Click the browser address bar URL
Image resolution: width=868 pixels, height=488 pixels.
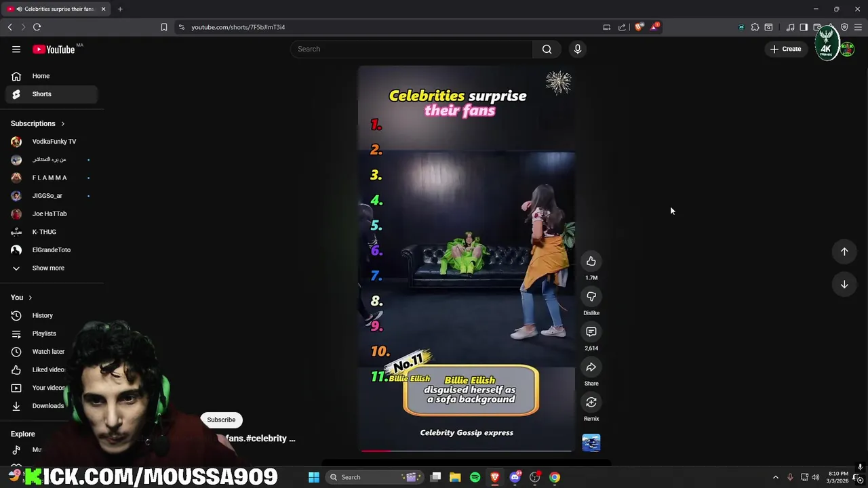tap(238, 27)
